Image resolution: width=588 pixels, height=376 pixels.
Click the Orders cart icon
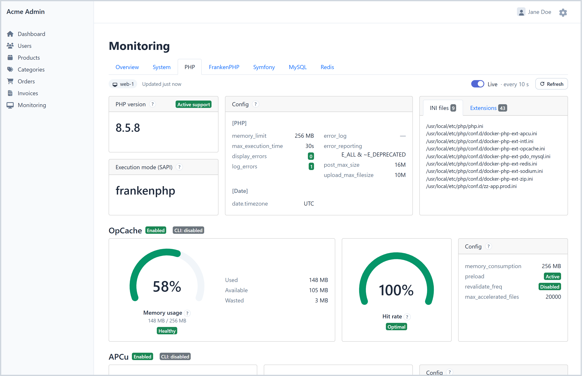(10, 81)
